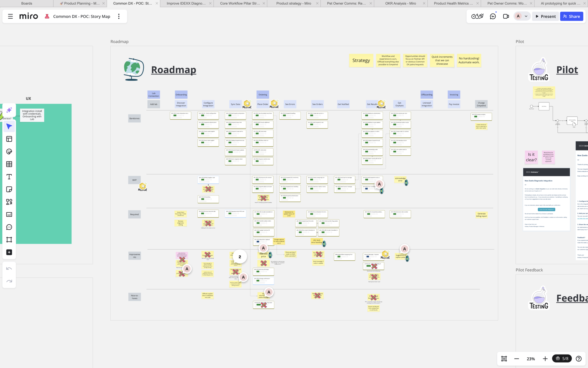
Task: Open the reactions chat icon
Action: coord(493,16)
